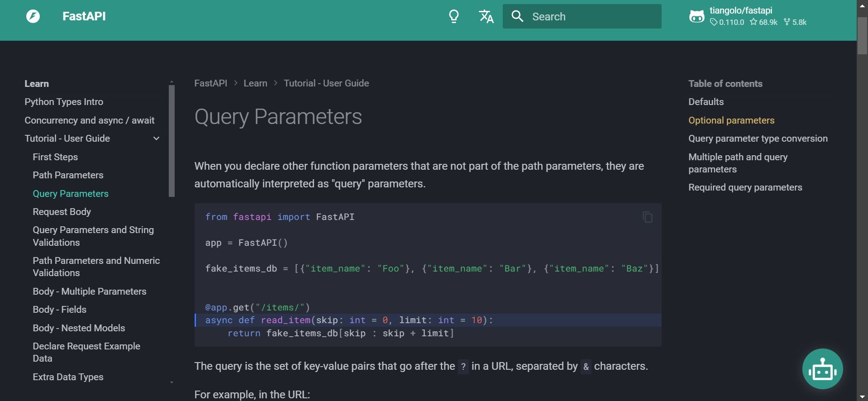Click FastAPI breadcrumb link
868x401 pixels.
[211, 83]
